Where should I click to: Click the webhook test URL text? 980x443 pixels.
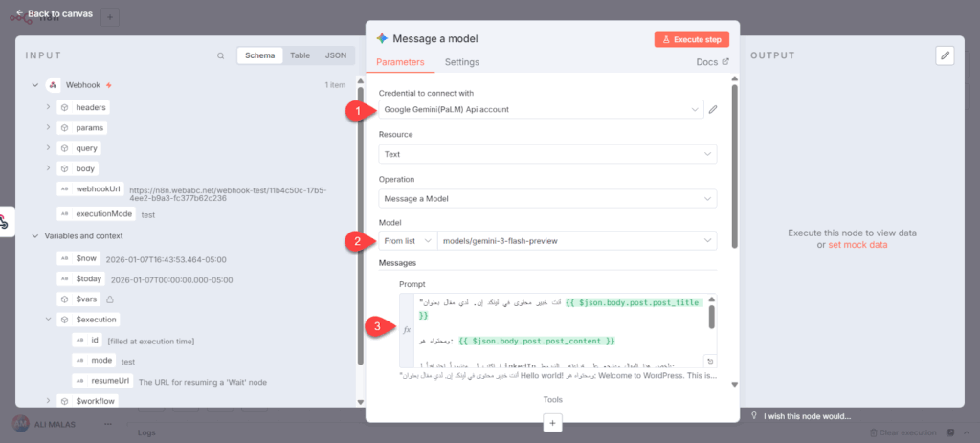[228, 194]
